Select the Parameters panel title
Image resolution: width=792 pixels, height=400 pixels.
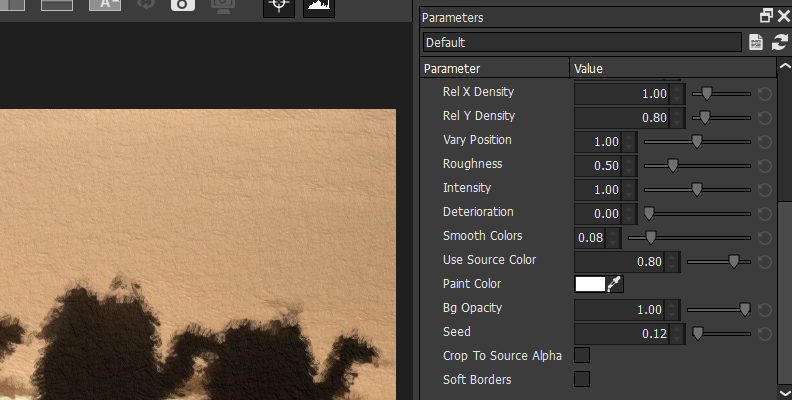point(453,18)
